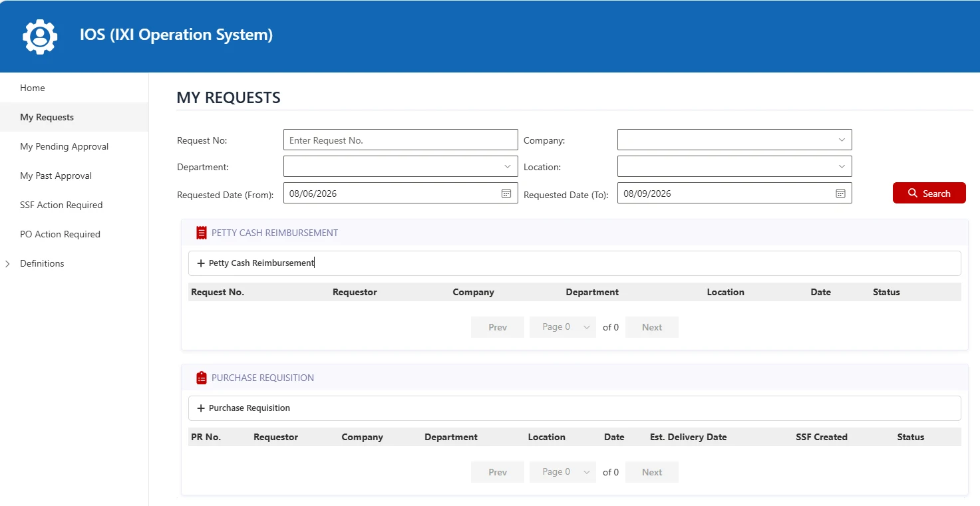Click the PURCHASE REQUISITION section title

263,378
